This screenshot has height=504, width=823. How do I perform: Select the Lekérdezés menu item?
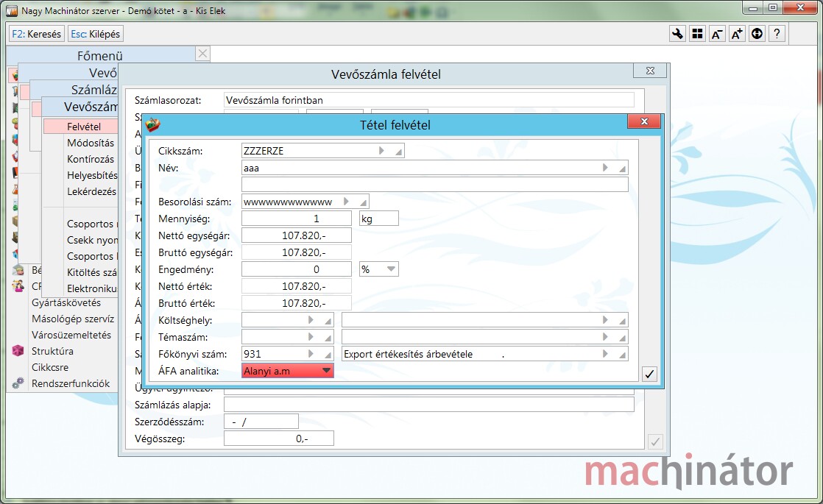click(x=91, y=191)
